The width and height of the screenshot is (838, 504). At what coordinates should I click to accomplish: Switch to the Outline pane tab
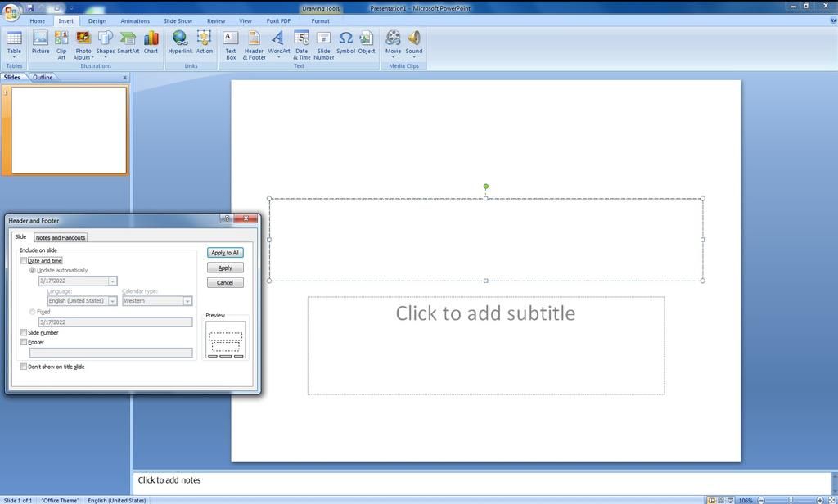pyautogui.click(x=43, y=78)
